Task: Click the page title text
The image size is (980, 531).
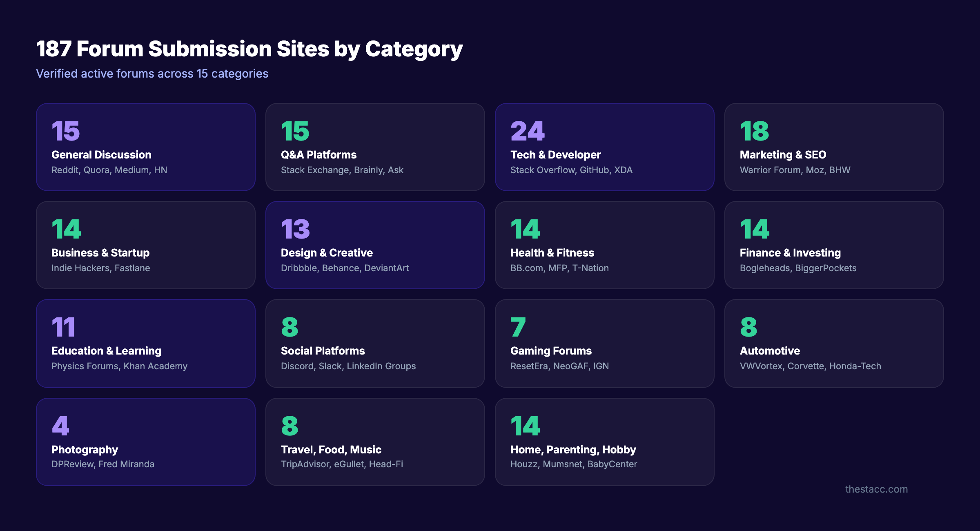Action: coord(249,49)
